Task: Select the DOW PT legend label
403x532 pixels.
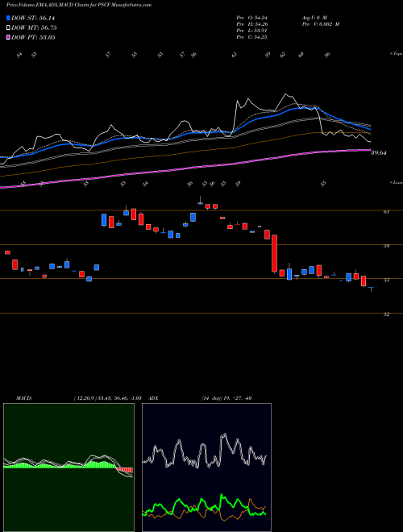Action: tap(33, 37)
